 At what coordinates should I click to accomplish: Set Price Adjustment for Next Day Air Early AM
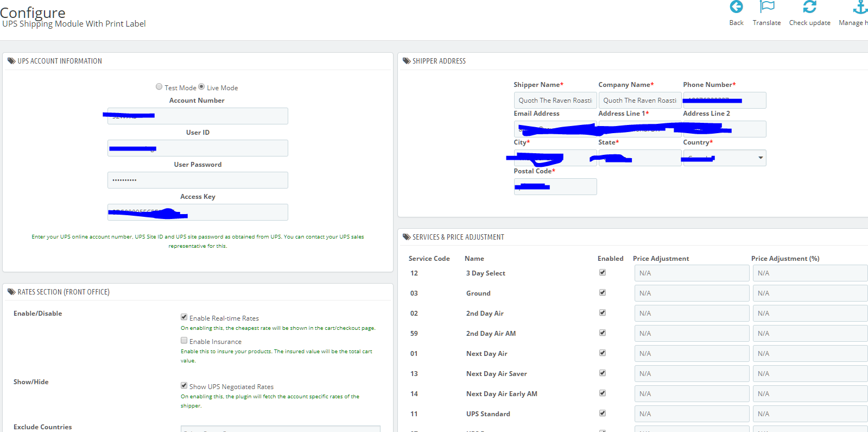pos(692,394)
